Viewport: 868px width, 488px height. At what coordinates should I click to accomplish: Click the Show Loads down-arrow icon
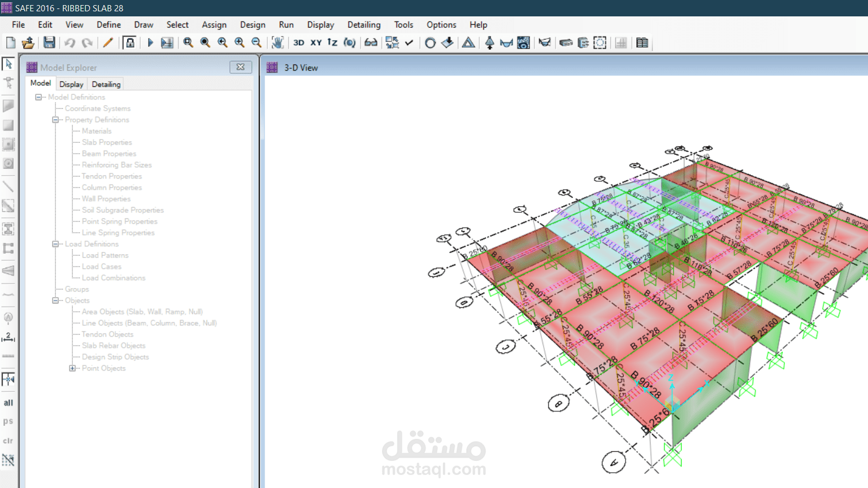[x=448, y=43]
